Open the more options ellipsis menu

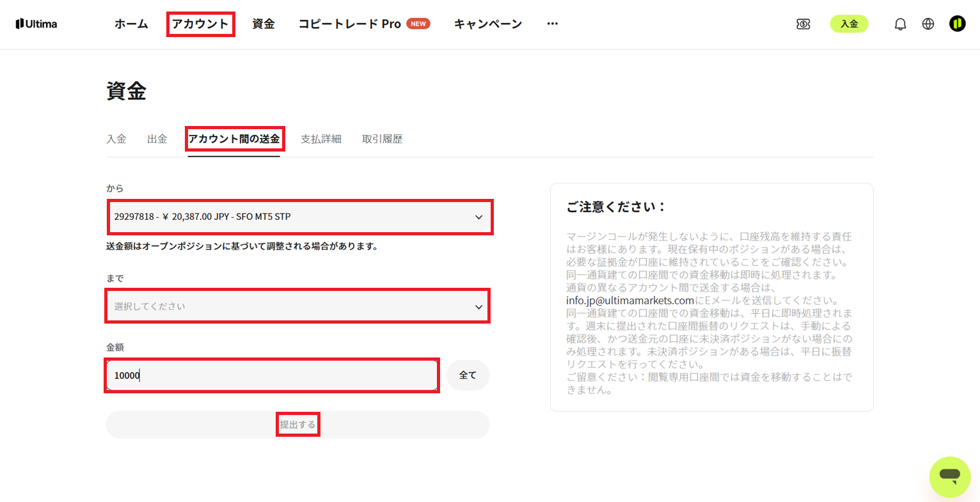[x=553, y=24]
